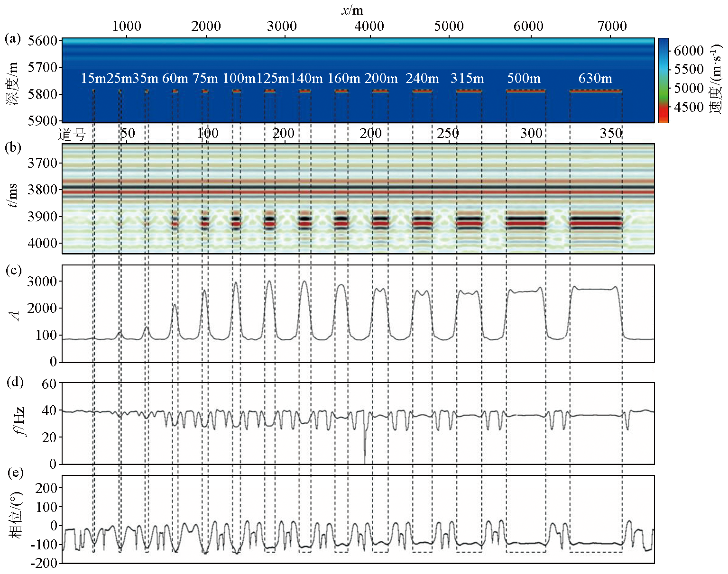The image size is (728, 574).
Task: Select the 140m width label
Action: tap(306, 78)
